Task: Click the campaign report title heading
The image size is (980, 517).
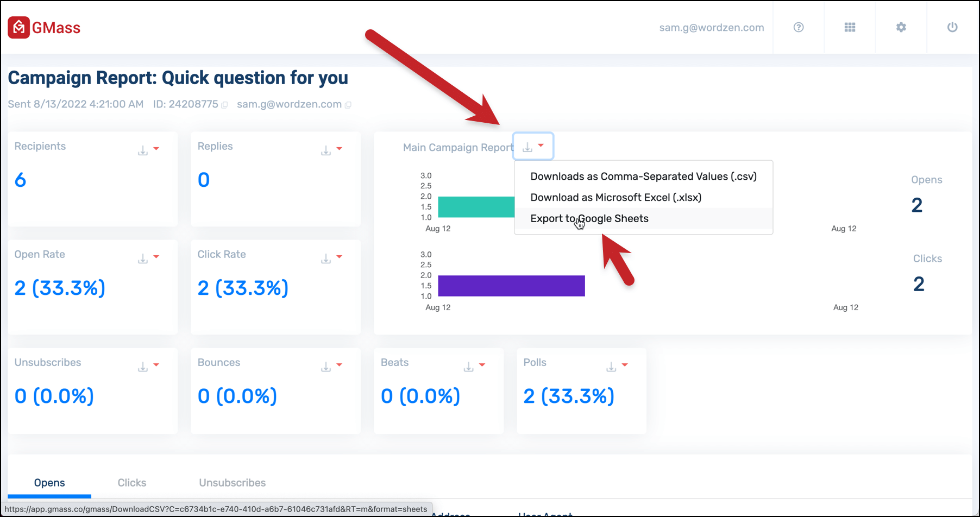Action: pyautogui.click(x=178, y=78)
